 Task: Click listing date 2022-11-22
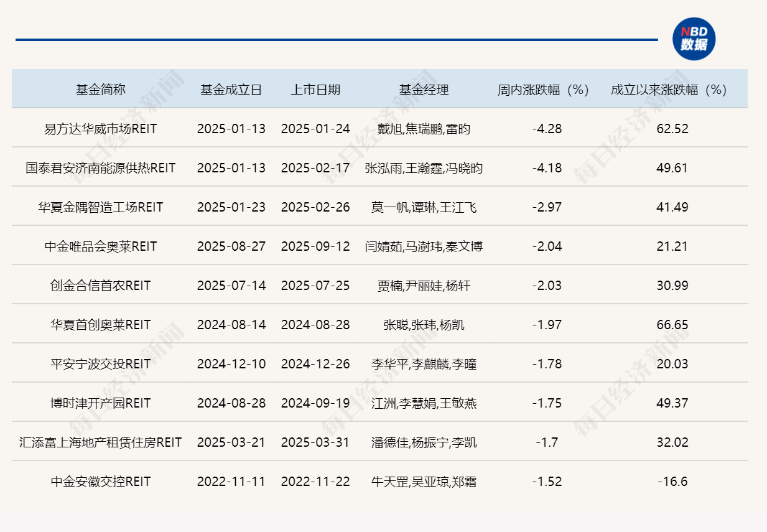coord(315,482)
